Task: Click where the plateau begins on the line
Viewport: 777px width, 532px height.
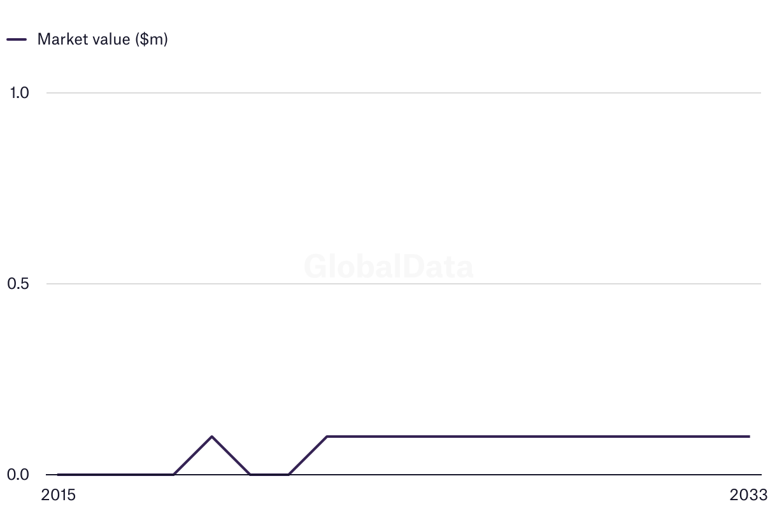Action: pyautogui.click(x=327, y=437)
